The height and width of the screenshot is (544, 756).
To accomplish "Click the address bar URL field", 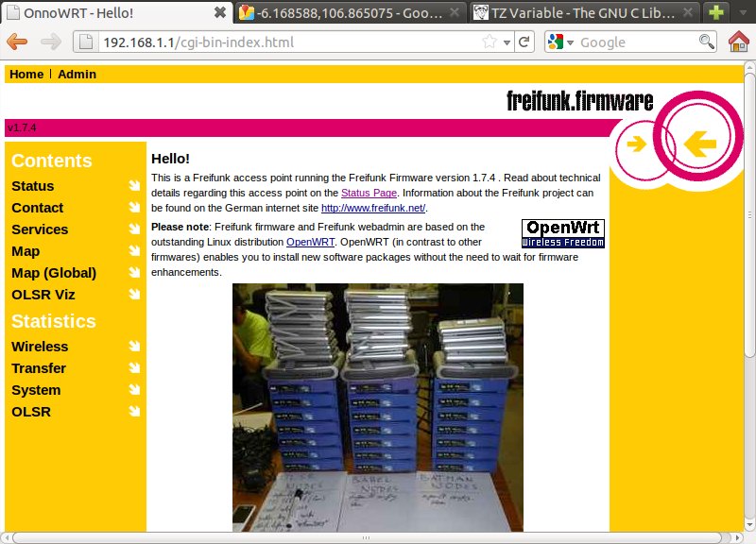I will pyautogui.click(x=283, y=42).
